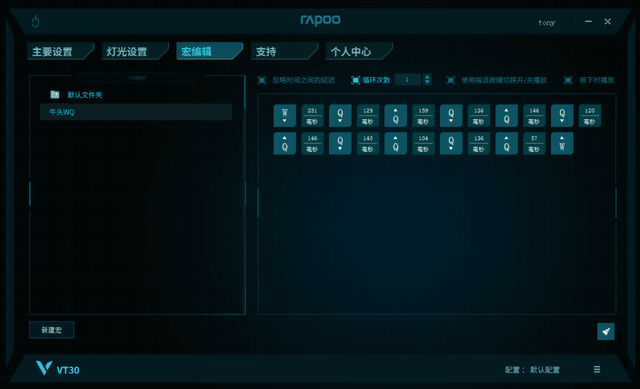Open the hamburger menu next to 默认配置
Image resolution: width=640 pixels, height=389 pixels.
(x=597, y=369)
